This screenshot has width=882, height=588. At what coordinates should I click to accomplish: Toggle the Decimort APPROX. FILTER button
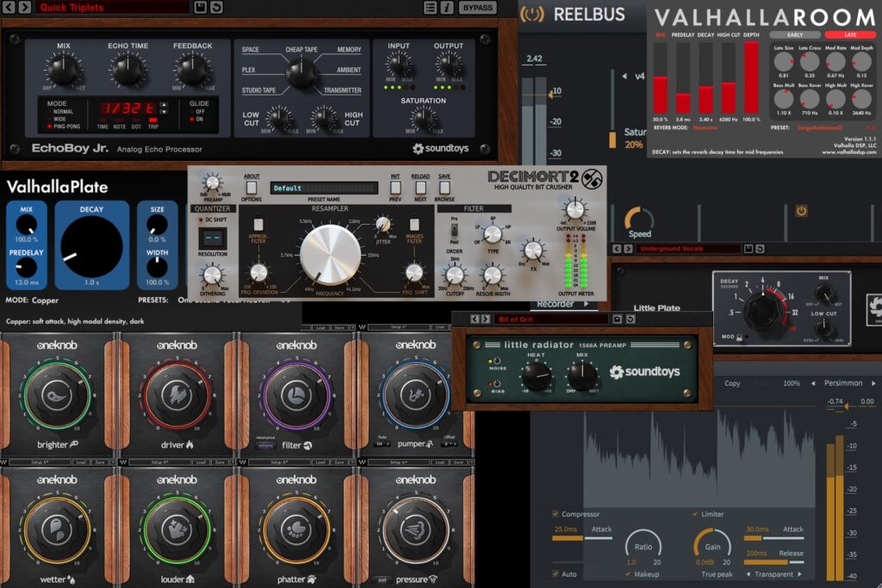[258, 225]
